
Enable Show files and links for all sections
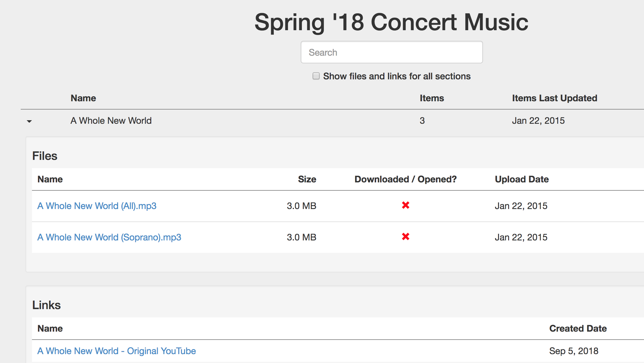316,76
